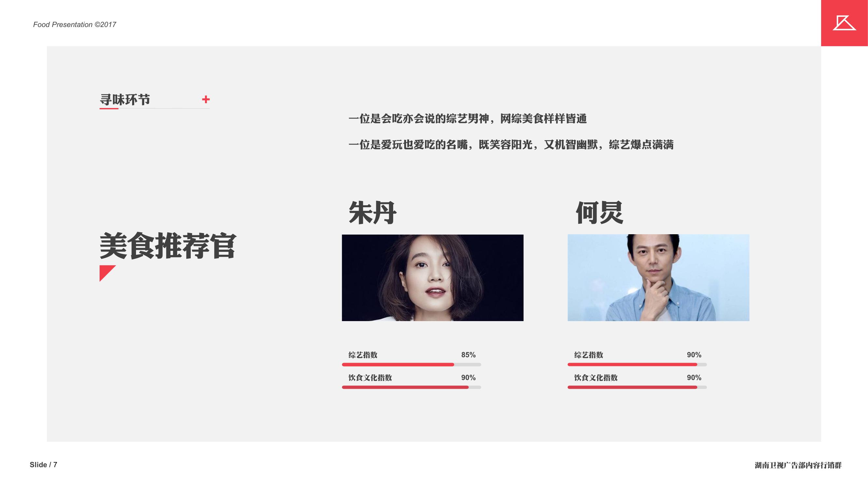Click the 85% label for 朱丹
Viewport: 868px width, 488px height.
coord(468,355)
